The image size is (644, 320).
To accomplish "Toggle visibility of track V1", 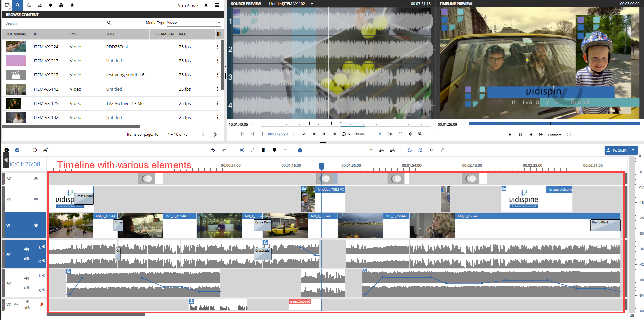I will point(36,225).
